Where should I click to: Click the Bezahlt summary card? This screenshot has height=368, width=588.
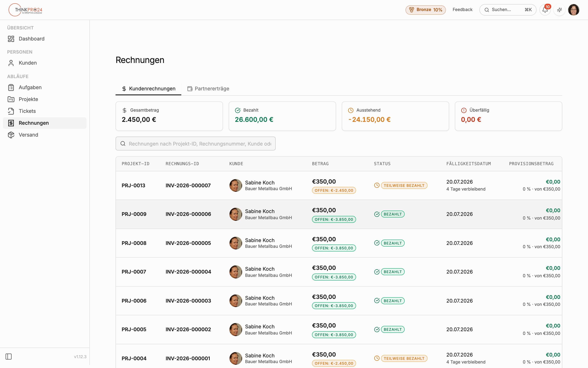(282, 116)
